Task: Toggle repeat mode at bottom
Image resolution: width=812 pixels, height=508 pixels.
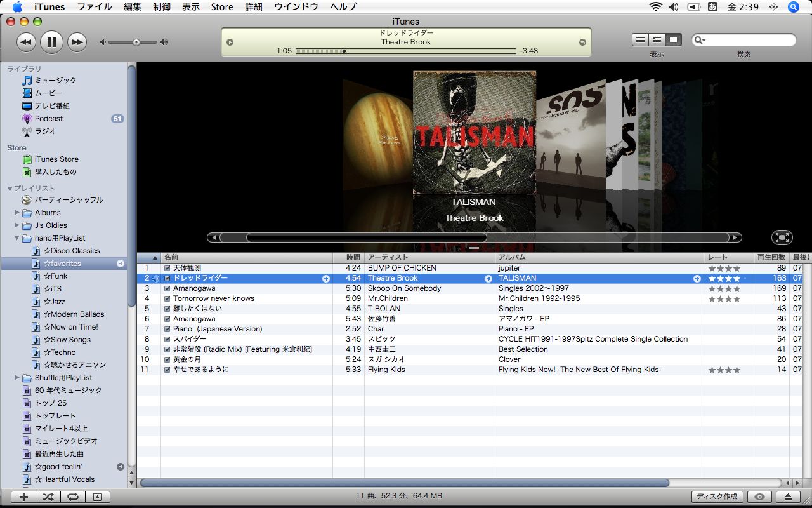Action: 73,497
